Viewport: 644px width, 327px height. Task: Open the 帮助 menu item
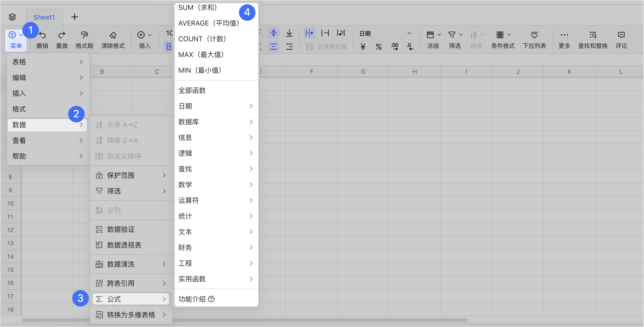(19, 156)
